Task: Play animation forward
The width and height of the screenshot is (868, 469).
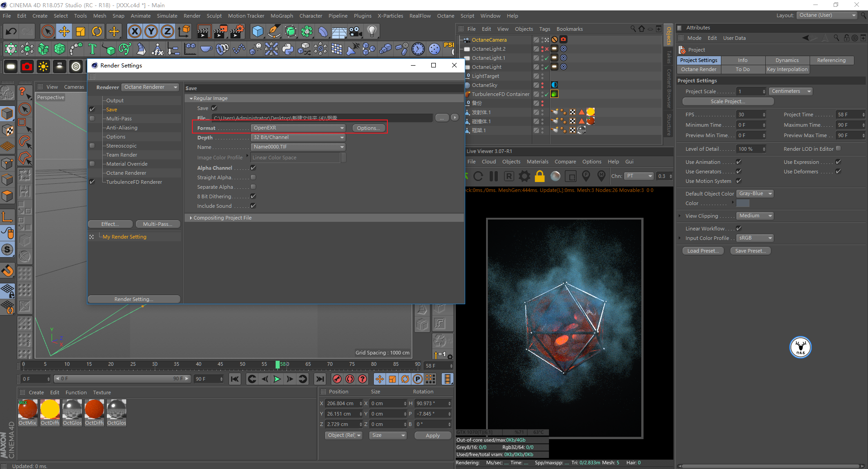Action: click(x=277, y=379)
